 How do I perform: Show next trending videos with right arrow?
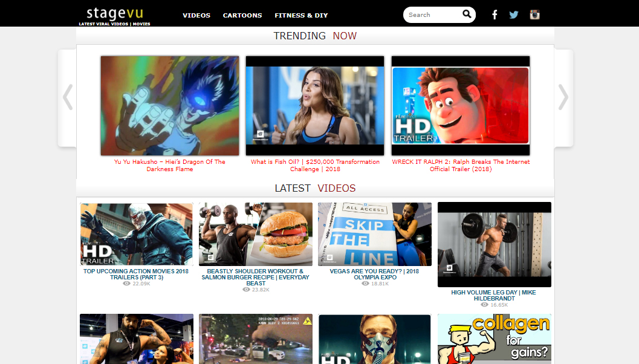[x=563, y=97]
